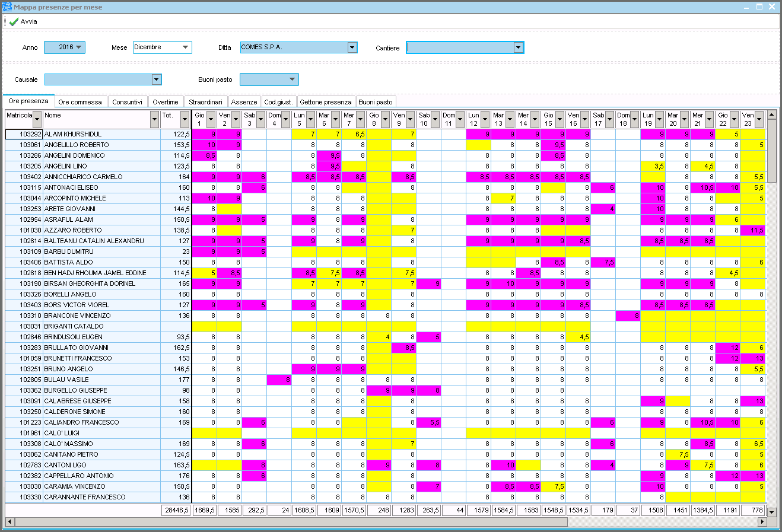This screenshot has width=782, height=532.
Task: Switch to the Ore presenza tab
Action: pos(28,101)
